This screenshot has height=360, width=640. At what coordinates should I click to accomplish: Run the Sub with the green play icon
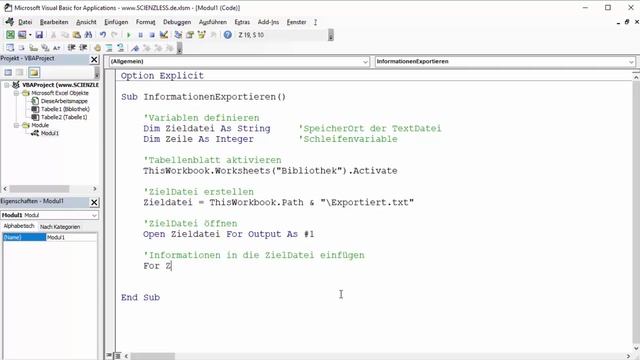[129, 35]
